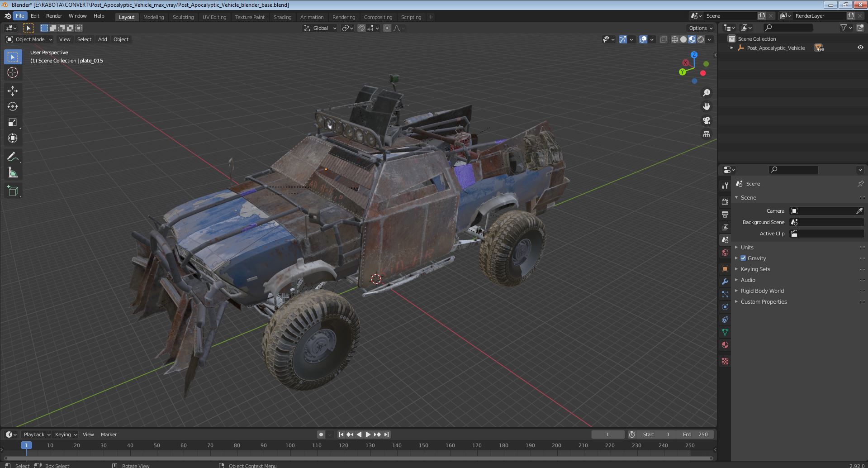
Task: Click the Blender logo menu icon
Action: click(8, 16)
